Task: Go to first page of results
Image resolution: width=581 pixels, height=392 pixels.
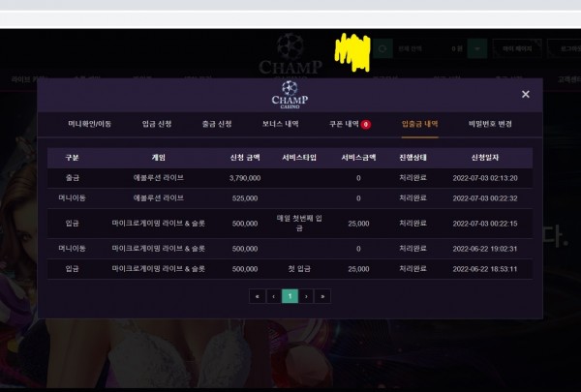Action: (257, 296)
